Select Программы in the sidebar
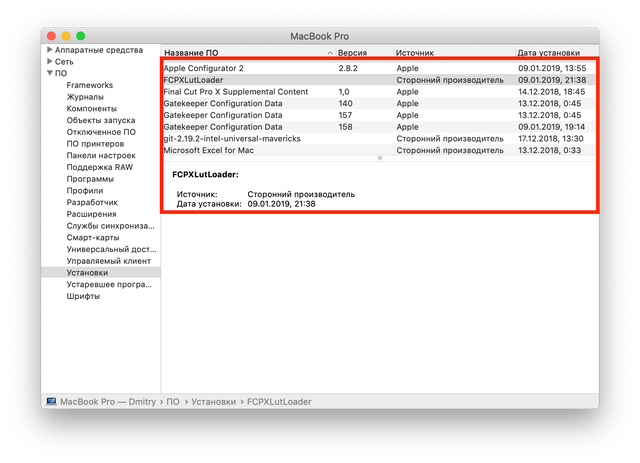The image size is (640, 463). [90, 179]
